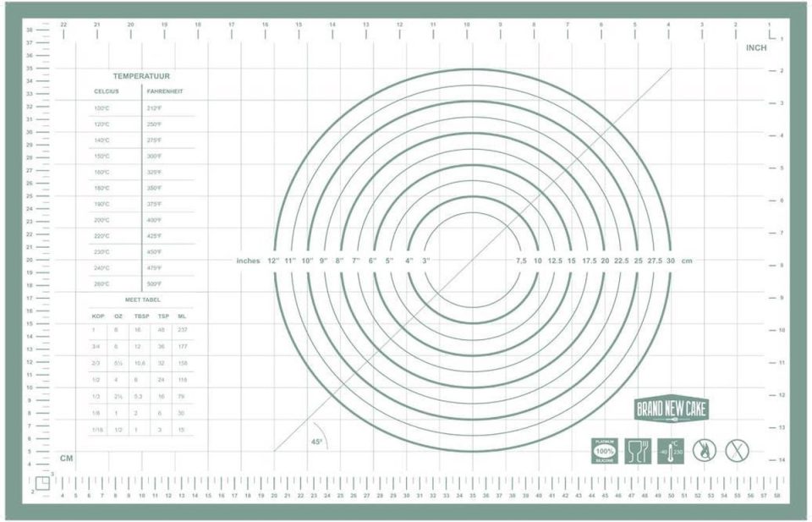Click the "inches" ring-size label
Viewport: 812px width, 522px height.
248,261
